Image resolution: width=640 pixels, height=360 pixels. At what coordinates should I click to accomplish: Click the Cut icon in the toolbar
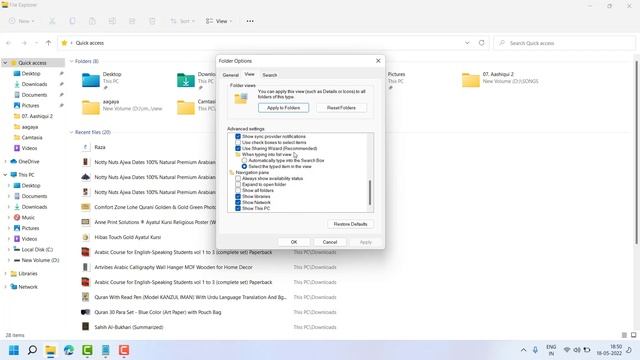point(52,21)
